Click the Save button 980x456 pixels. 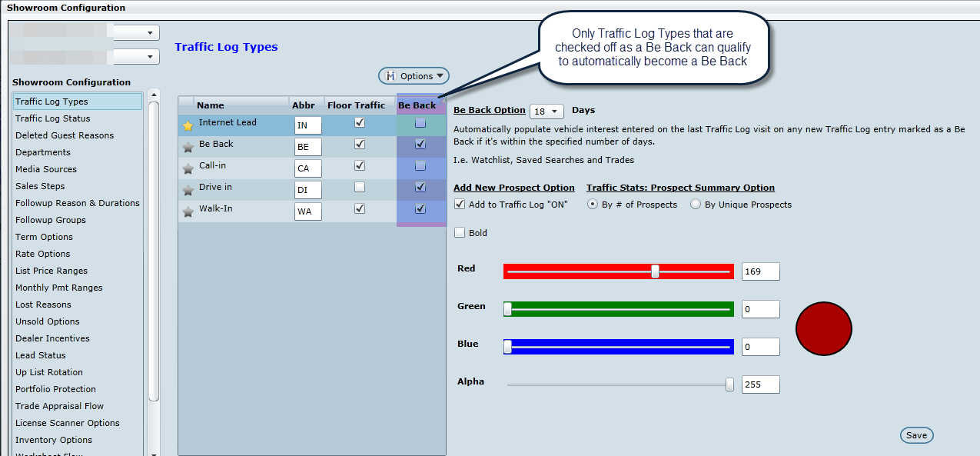(x=916, y=435)
